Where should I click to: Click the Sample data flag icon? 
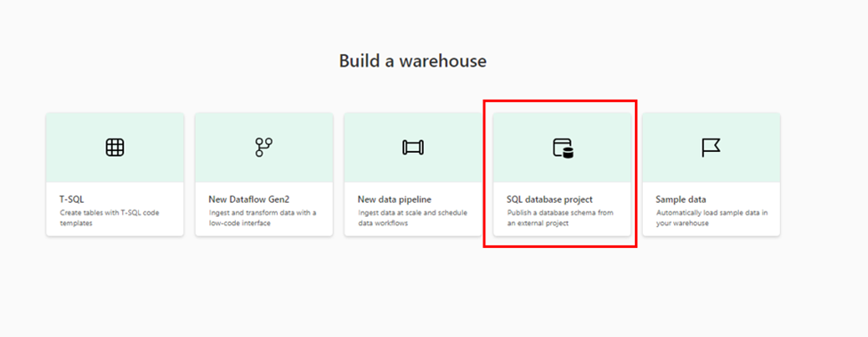coord(710,148)
